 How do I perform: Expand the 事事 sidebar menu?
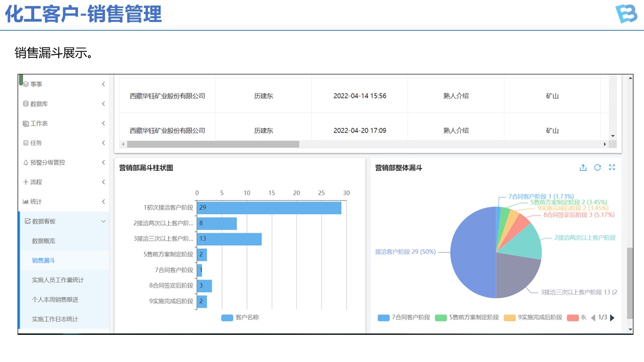(103, 84)
